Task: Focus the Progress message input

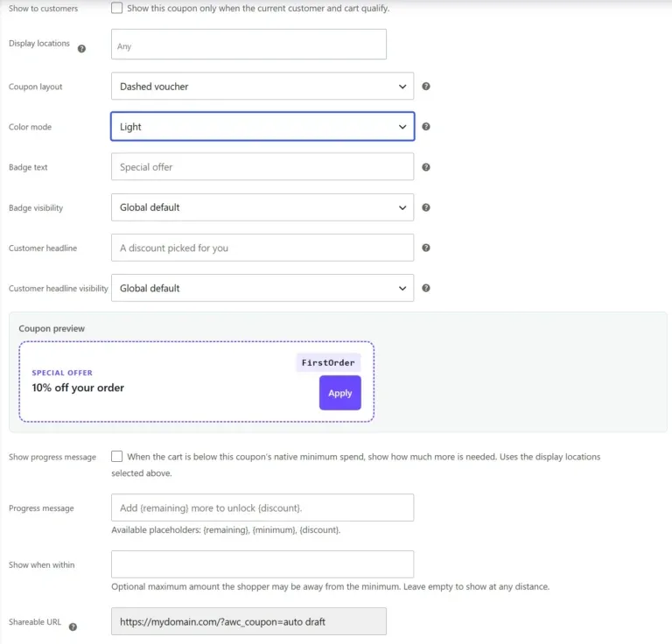Action: [x=262, y=507]
